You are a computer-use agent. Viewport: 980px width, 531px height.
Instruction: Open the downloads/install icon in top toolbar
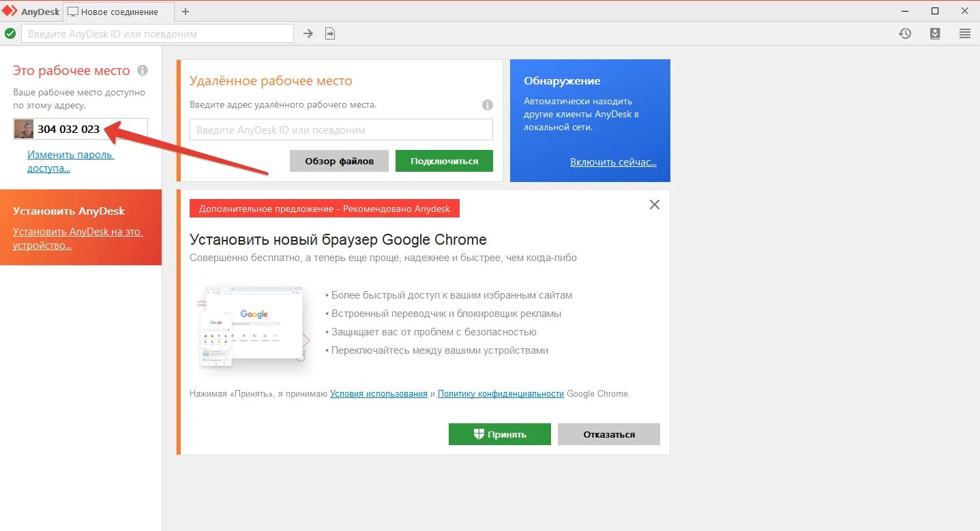pyautogui.click(x=935, y=33)
